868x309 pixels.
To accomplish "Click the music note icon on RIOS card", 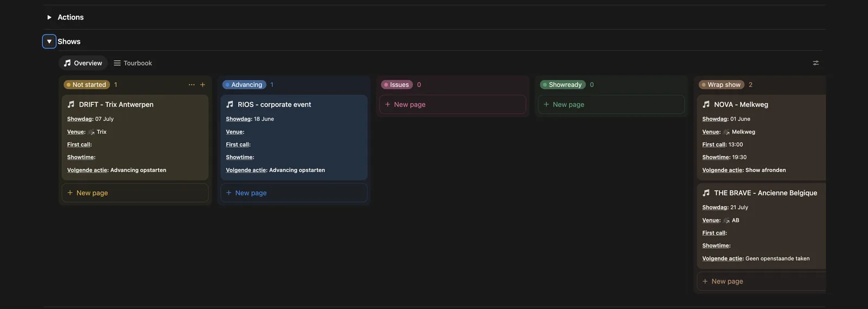I will tap(229, 104).
